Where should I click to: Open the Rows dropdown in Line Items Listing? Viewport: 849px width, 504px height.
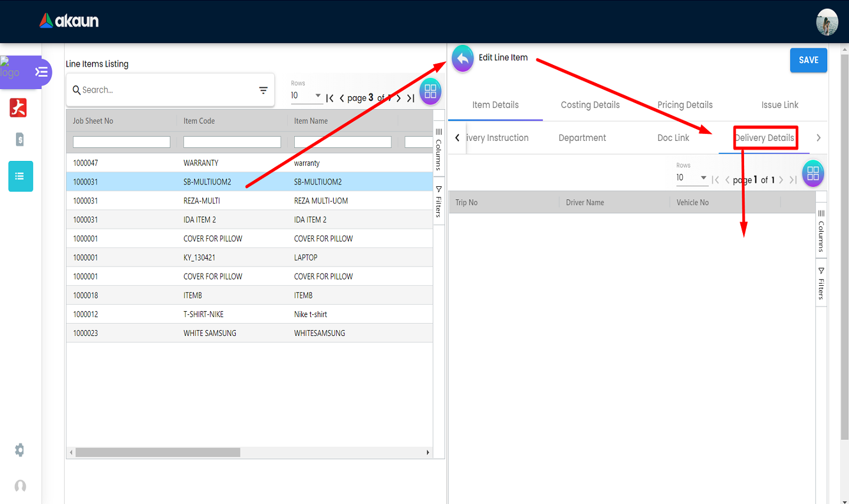pyautogui.click(x=306, y=95)
